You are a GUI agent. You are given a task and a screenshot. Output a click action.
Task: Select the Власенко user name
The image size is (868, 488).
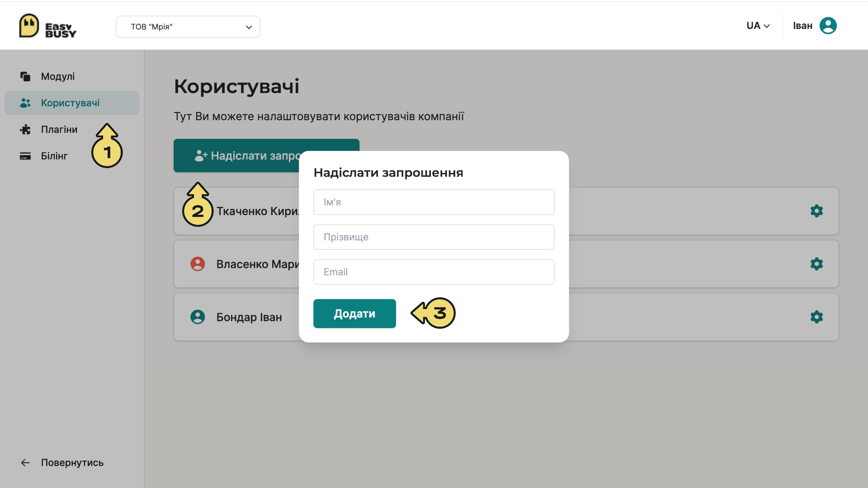pos(257,264)
